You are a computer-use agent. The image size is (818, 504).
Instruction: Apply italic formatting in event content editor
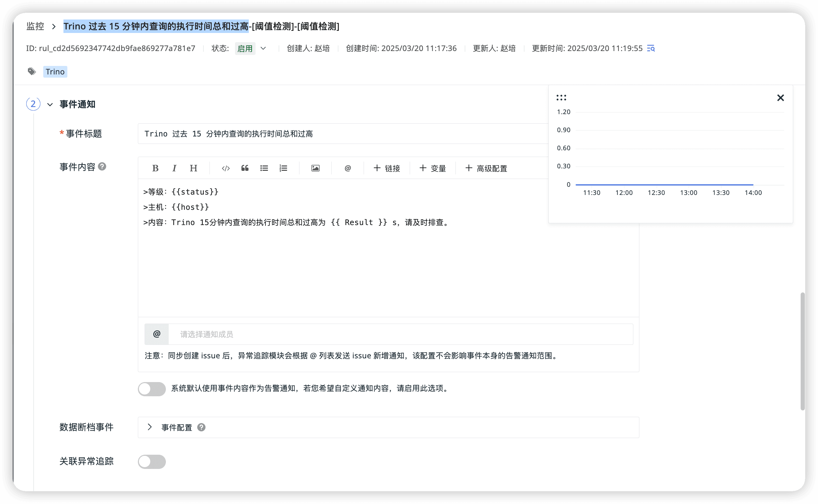pos(174,168)
